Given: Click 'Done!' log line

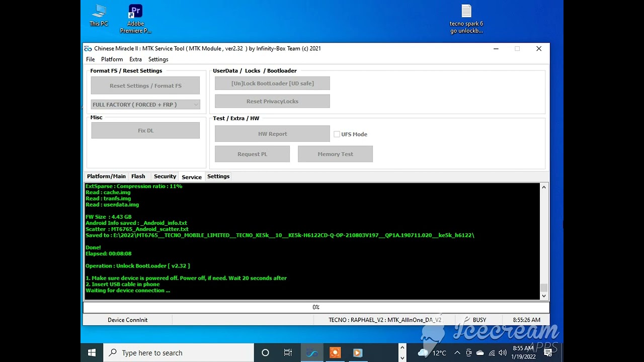Looking at the screenshot, I should [x=94, y=248].
